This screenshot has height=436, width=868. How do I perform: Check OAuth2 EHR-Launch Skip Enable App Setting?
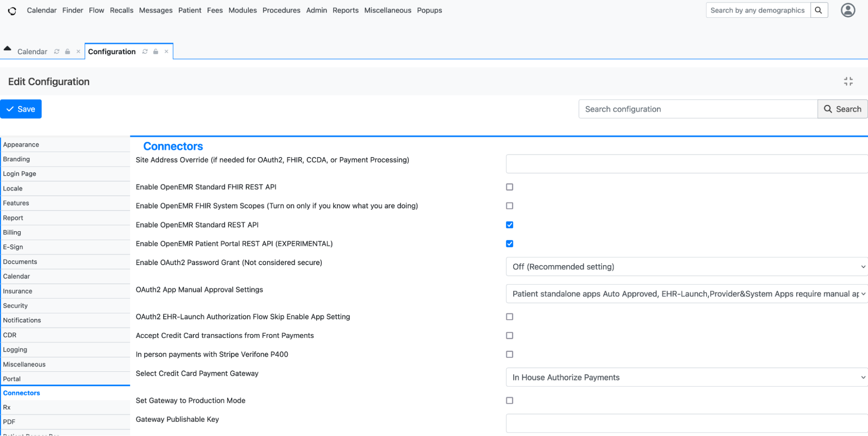tap(509, 317)
